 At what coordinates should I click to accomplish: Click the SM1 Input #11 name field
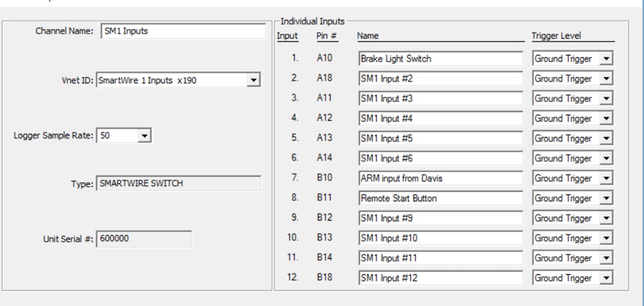pos(440,258)
